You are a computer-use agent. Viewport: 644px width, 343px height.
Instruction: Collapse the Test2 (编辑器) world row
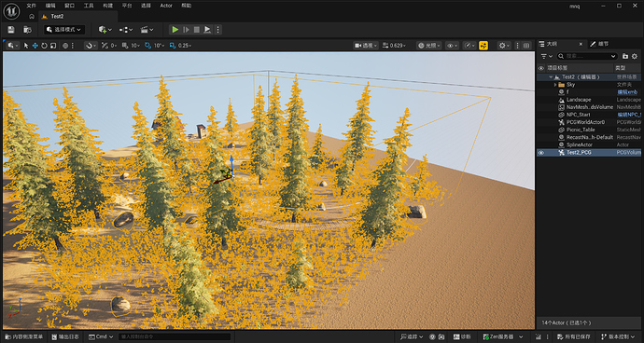pos(551,77)
